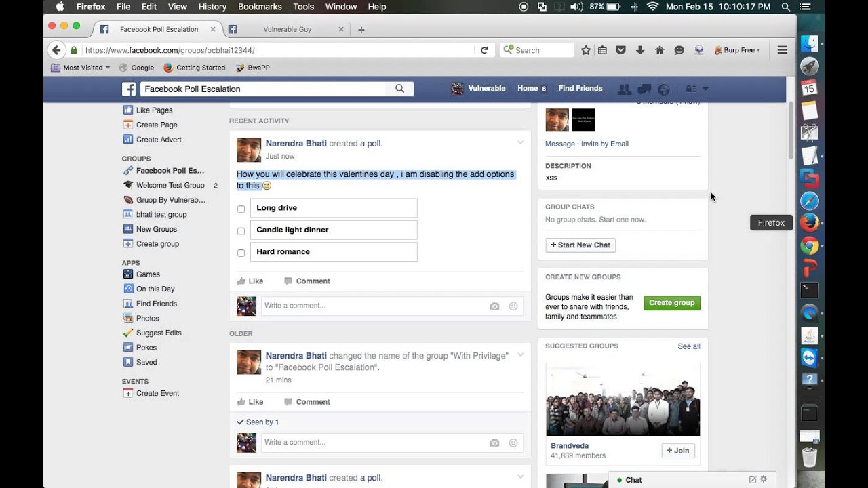The height and width of the screenshot is (488, 868).
Task: Switch to the Vulnerable Guy tab
Action: [x=286, y=30]
